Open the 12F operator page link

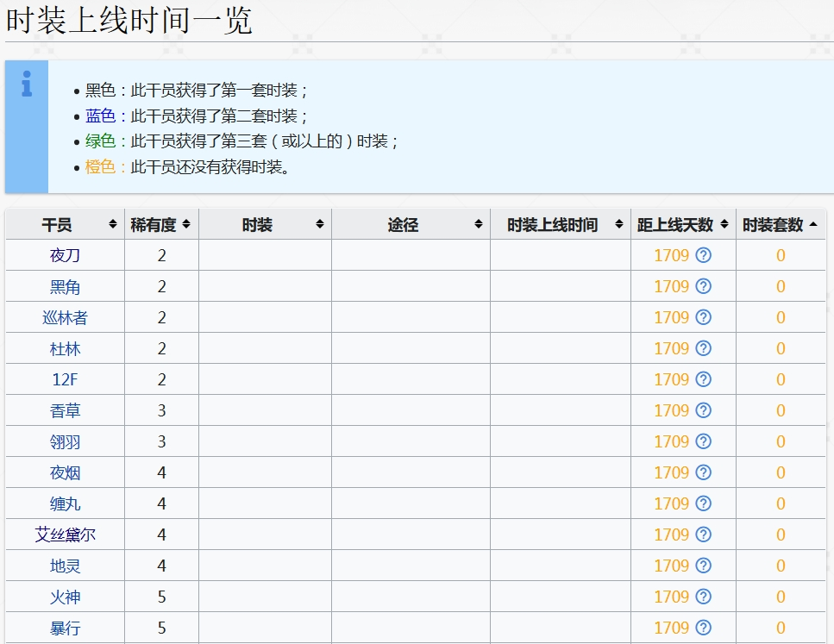coord(64,379)
